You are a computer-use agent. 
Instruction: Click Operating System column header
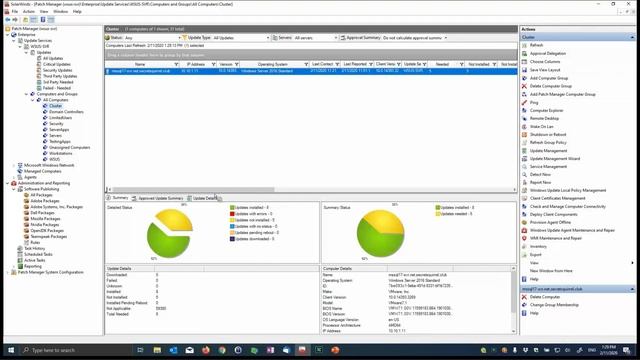pyautogui.click(x=272, y=64)
